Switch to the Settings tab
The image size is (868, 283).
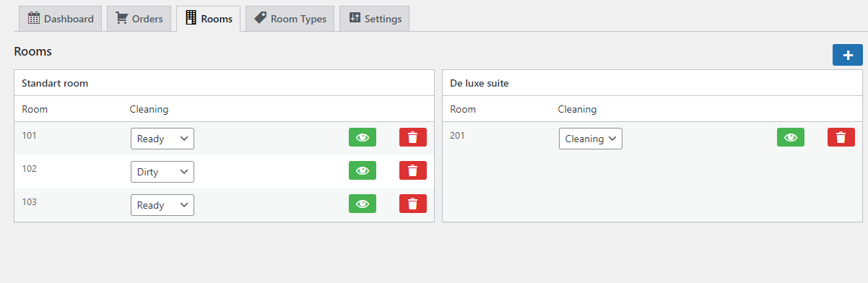[375, 19]
